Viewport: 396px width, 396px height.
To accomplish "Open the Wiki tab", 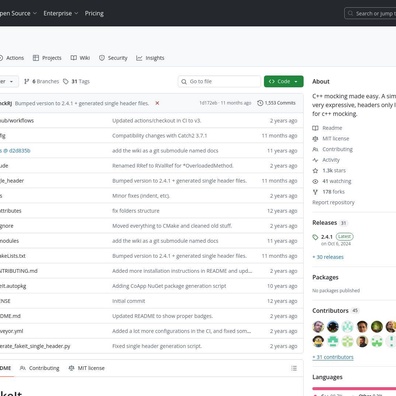I will point(80,58).
